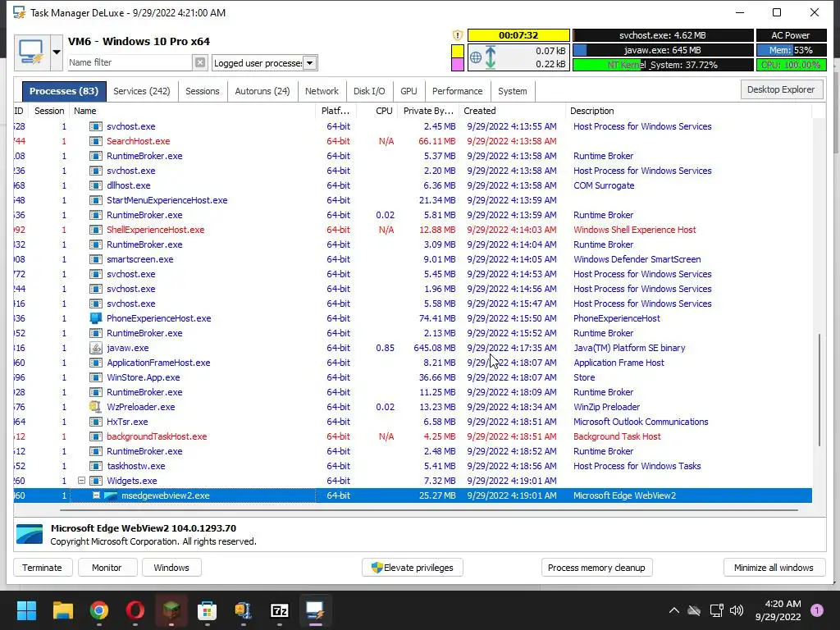The image size is (840, 630).
Task: Collapse the Widgets.exe tree node
Action: 81,481
